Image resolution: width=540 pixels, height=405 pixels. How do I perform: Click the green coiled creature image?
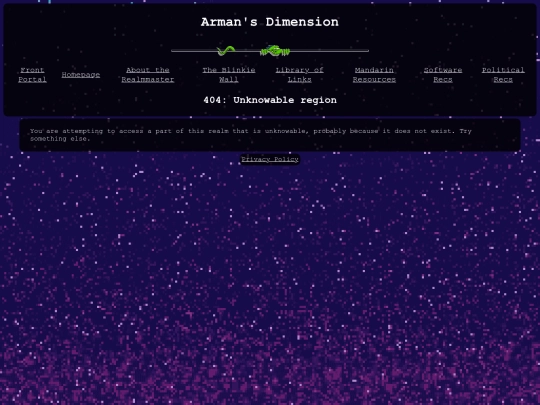[x=275, y=51]
